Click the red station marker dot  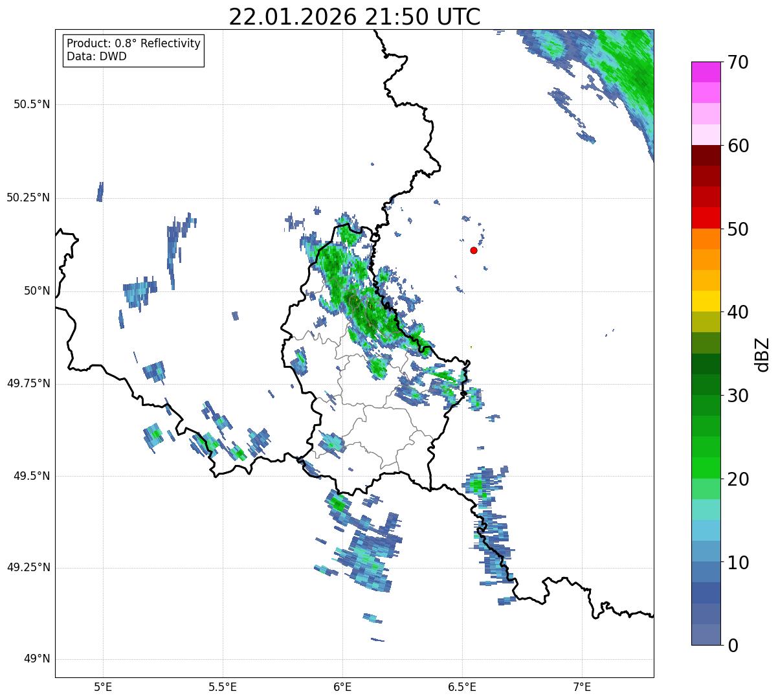[x=474, y=250]
